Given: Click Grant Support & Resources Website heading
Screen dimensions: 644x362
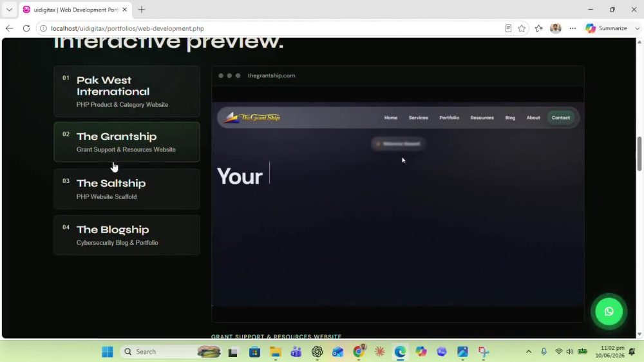Looking at the screenshot, I should 276,336.
